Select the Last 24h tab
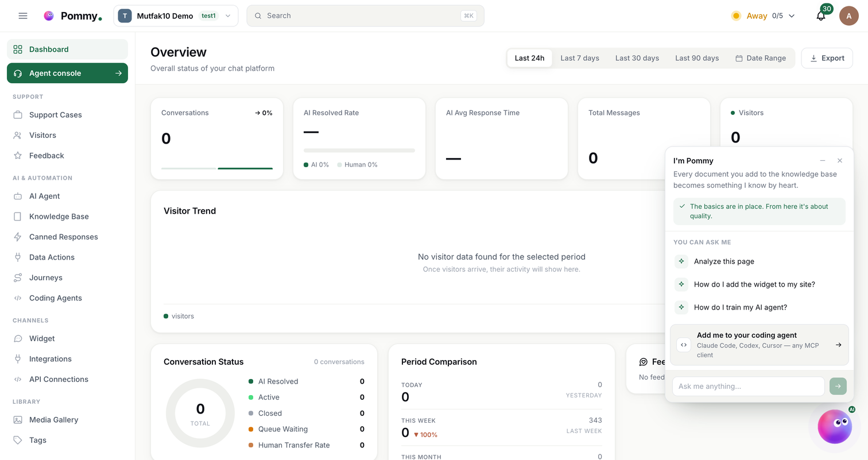The height and width of the screenshot is (460, 868). pyautogui.click(x=529, y=58)
